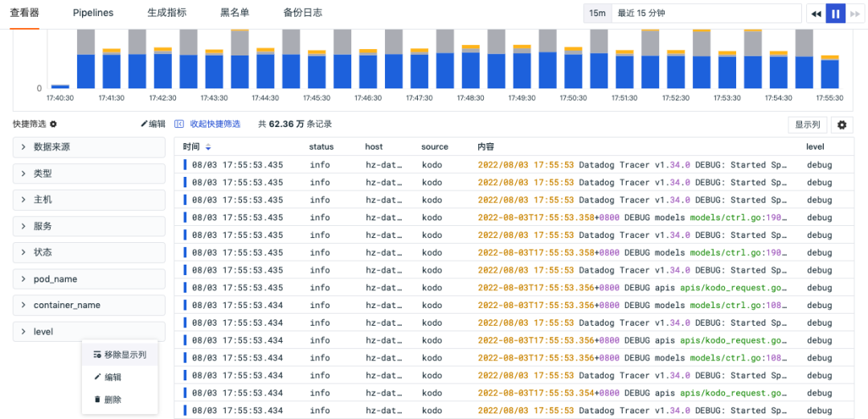The width and height of the screenshot is (868, 419).
Task: Expand the 数据来源 filter
Action: (x=88, y=147)
